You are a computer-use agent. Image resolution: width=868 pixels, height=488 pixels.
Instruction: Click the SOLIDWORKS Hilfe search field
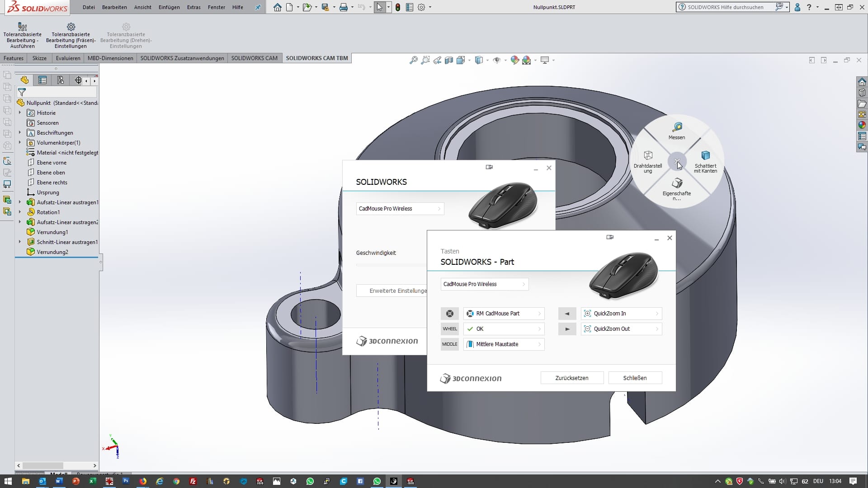(726, 7)
